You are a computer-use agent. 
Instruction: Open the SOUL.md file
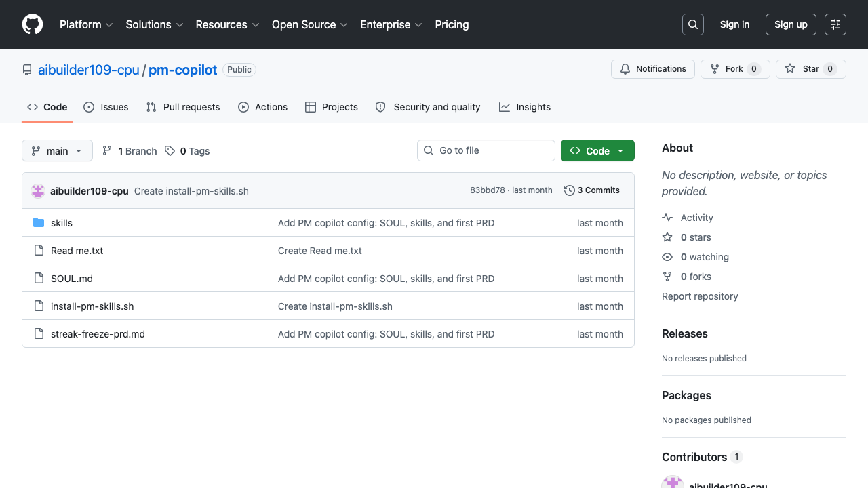point(72,279)
